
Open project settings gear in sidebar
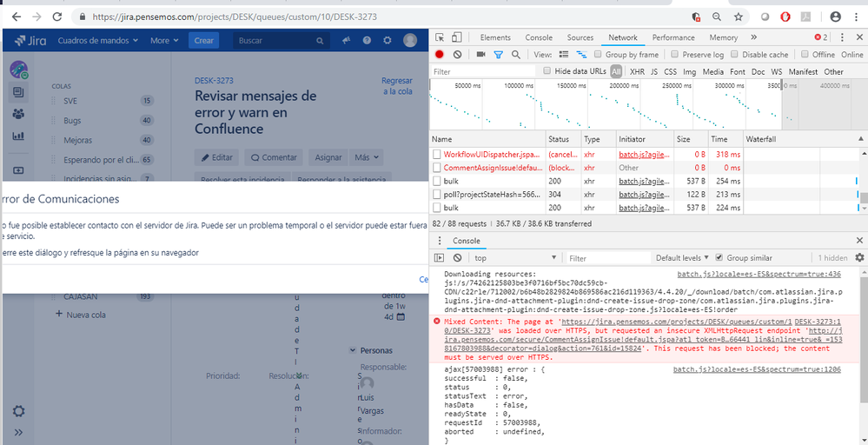18,411
